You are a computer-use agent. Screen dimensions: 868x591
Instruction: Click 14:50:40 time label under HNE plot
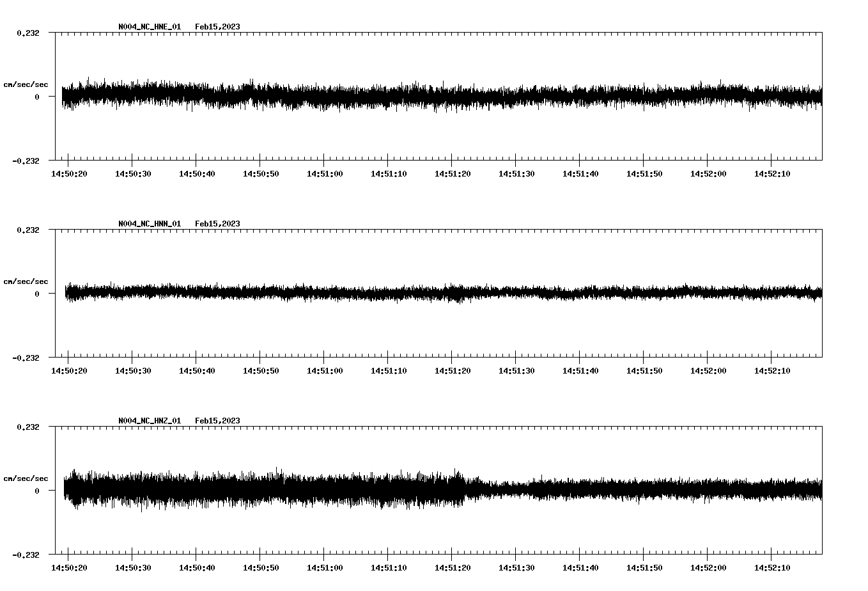click(197, 174)
